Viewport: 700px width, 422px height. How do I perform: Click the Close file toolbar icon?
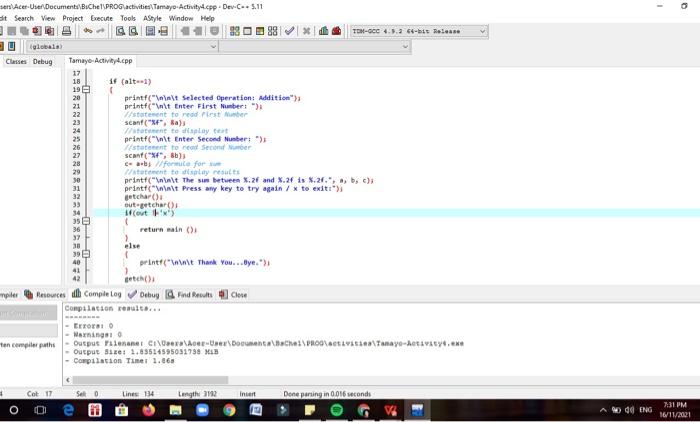click(37, 31)
